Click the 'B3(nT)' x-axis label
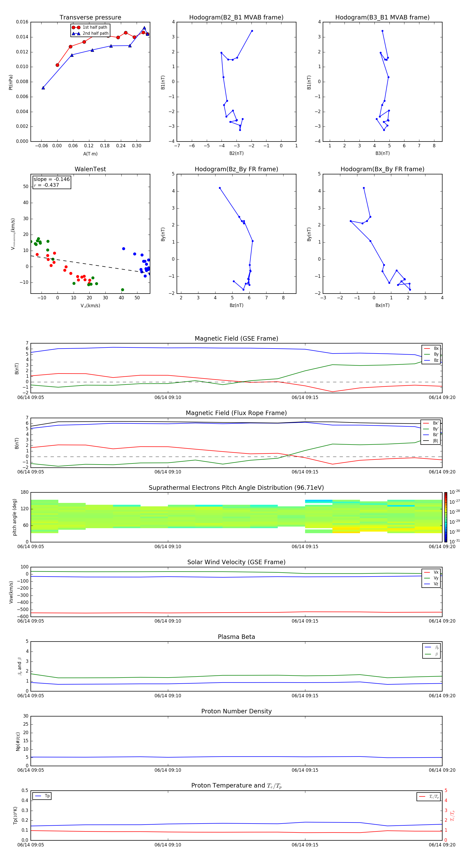 pyautogui.click(x=382, y=153)
